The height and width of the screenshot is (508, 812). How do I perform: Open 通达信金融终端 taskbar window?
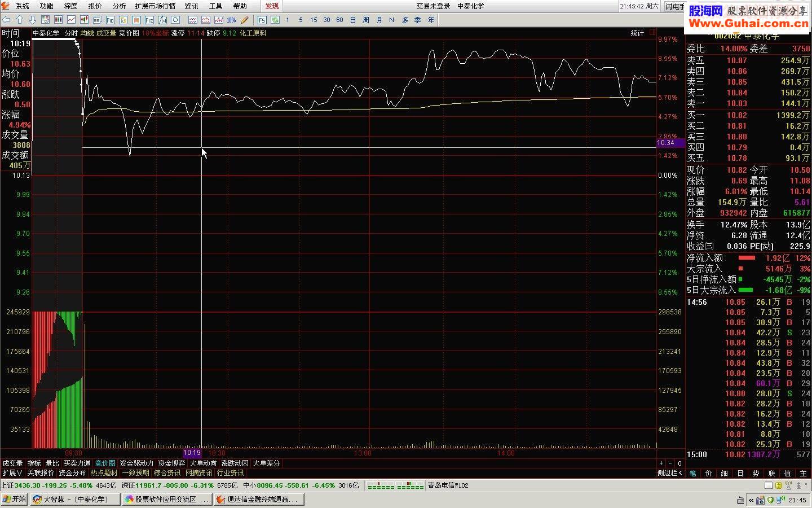(x=259, y=499)
